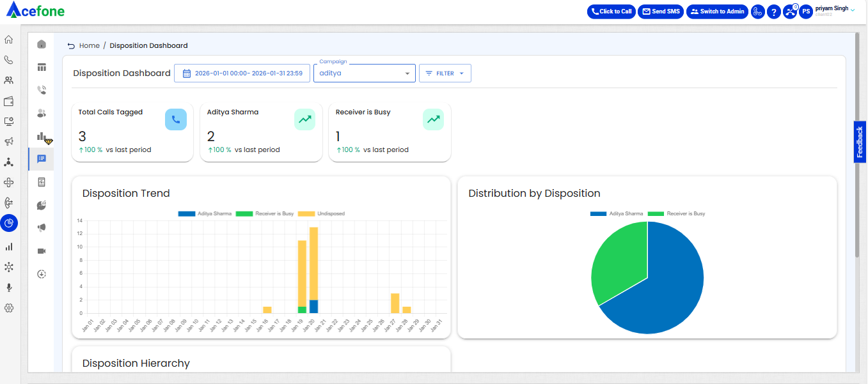The width and height of the screenshot is (868, 384).
Task: Click the PS profile avatar
Action: click(806, 12)
